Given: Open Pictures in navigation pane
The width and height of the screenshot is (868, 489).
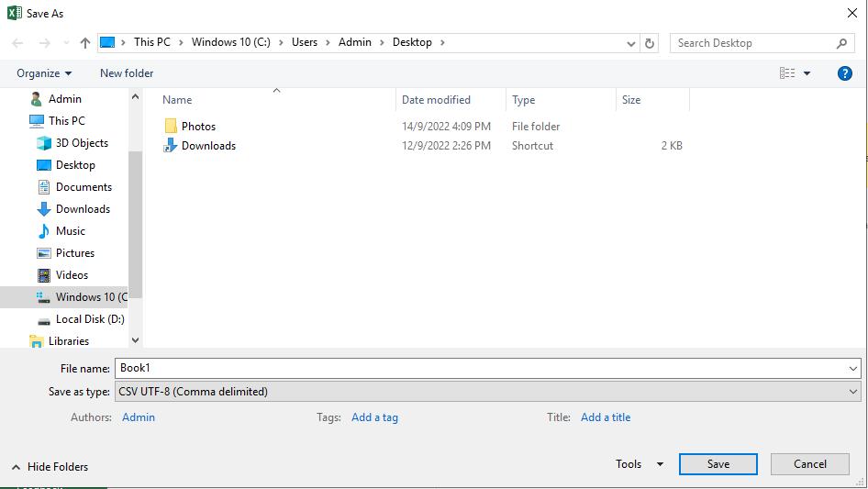Looking at the screenshot, I should point(74,253).
